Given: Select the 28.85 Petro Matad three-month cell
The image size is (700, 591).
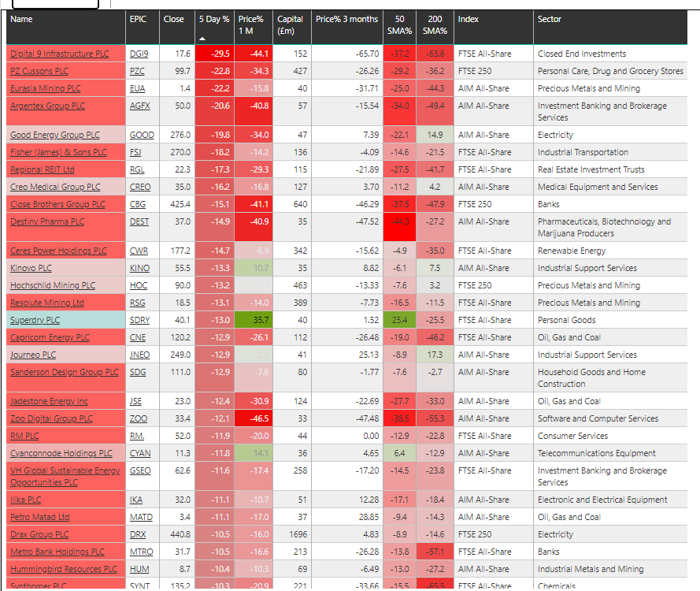Looking at the screenshot, I should [347, 517].
